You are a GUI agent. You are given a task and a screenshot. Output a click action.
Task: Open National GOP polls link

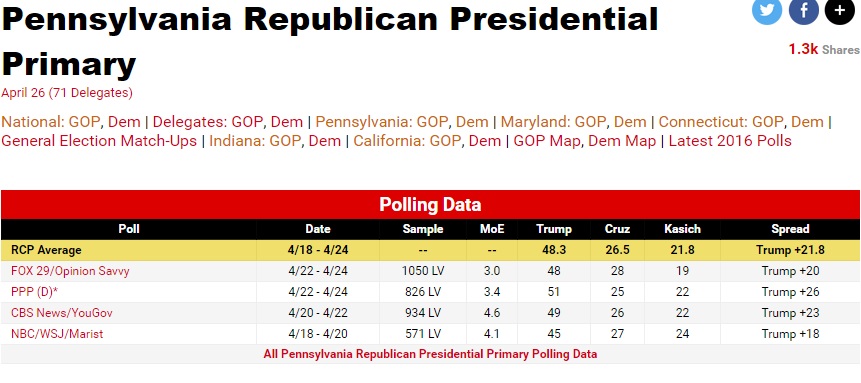(x=83, y=121)
